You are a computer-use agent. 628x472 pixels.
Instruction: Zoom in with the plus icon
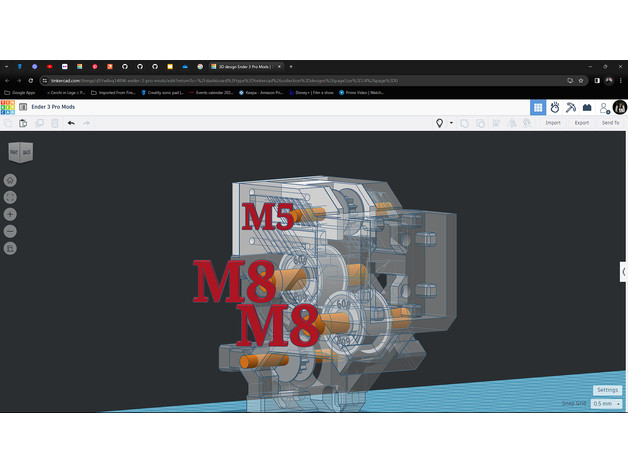10,214
